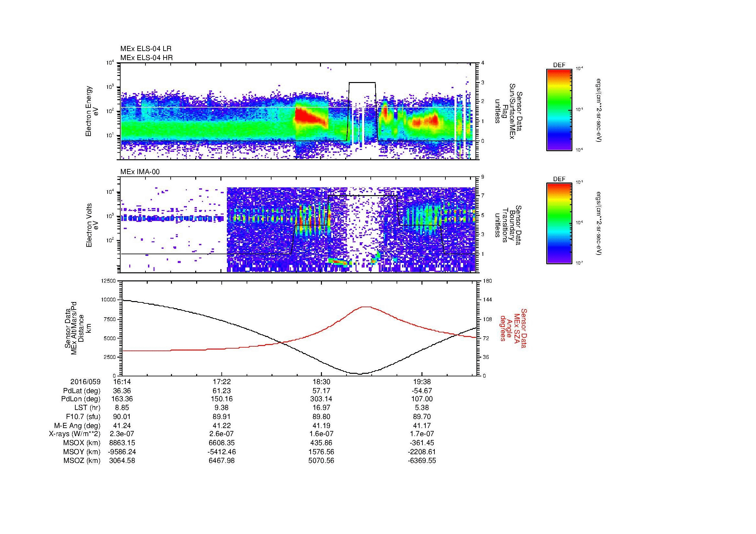Click the 'MEx ELS-04 LR' plot title
The width and height of the screenshot is (756, 534).
146,49
